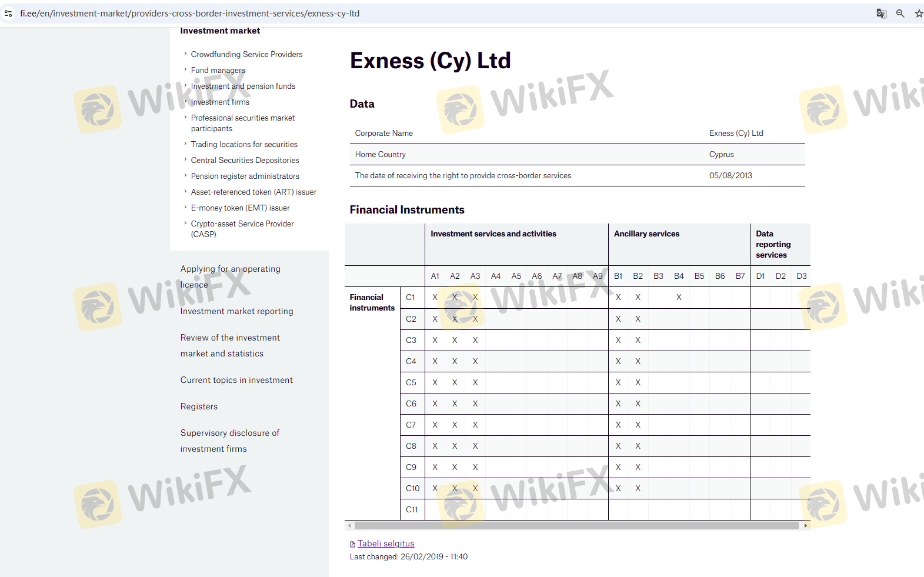
Task: Bookmark this page with star icon
Action: (x=918, y=14)
